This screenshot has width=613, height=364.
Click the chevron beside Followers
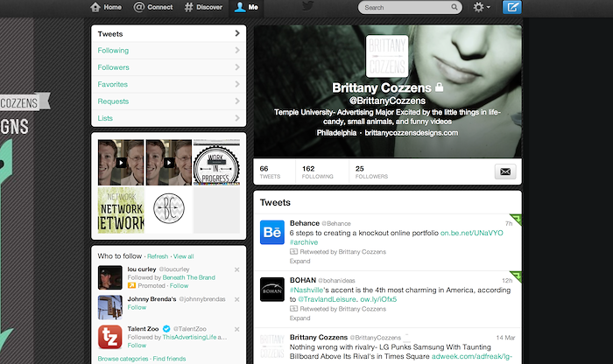click(x=237, y=67)
